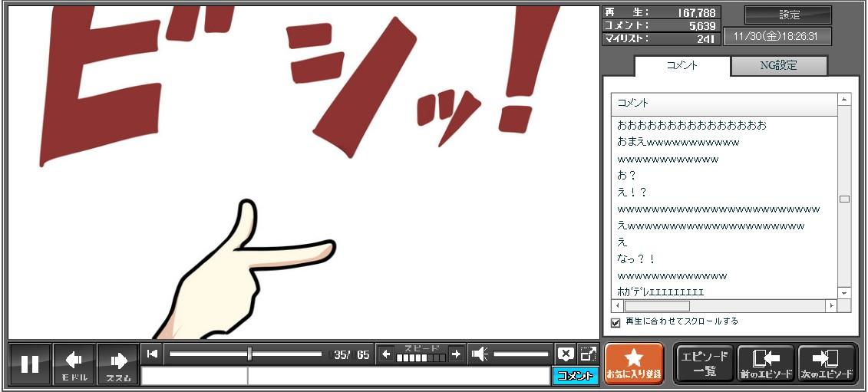Toggle the 再生に合わせてスクロールする checkbox
Image resolution: width=868 pixels, height=392 pixels.
(616, 322)
